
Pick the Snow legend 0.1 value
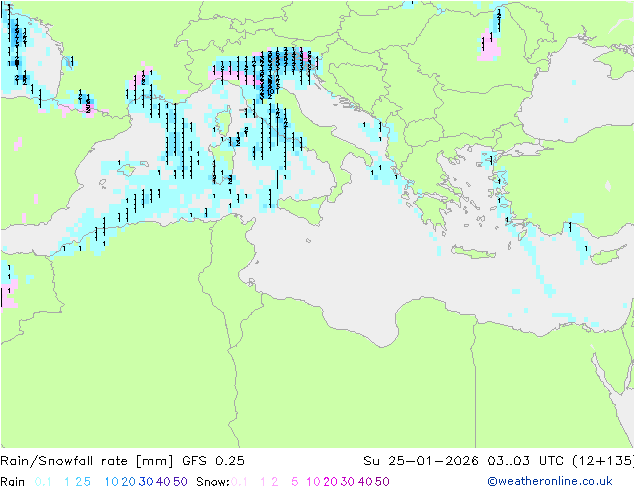point(239,482)
